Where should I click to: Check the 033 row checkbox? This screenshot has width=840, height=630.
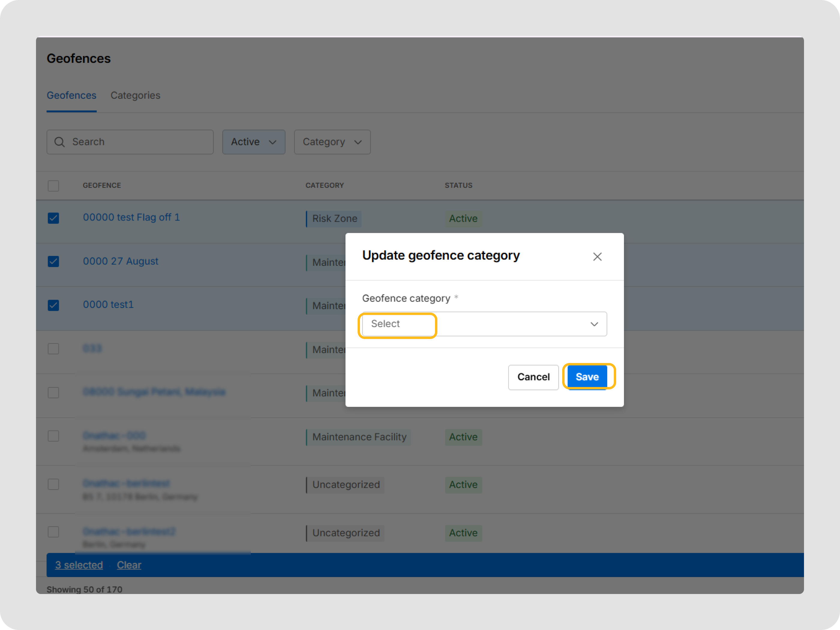53,349
